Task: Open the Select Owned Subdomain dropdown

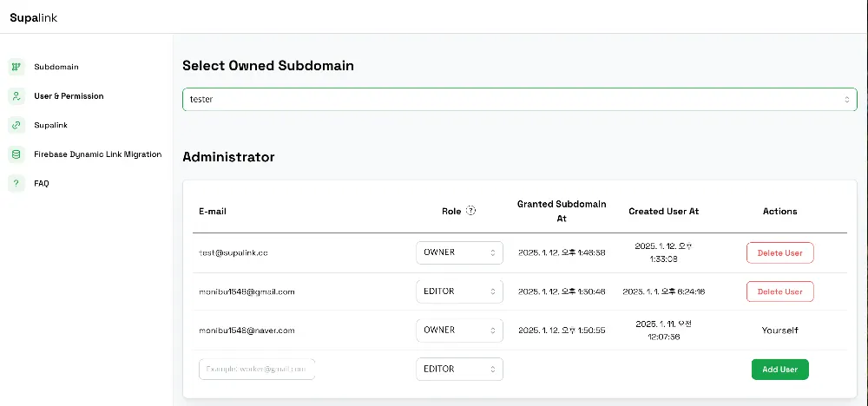Action: (x=519, y=100)
